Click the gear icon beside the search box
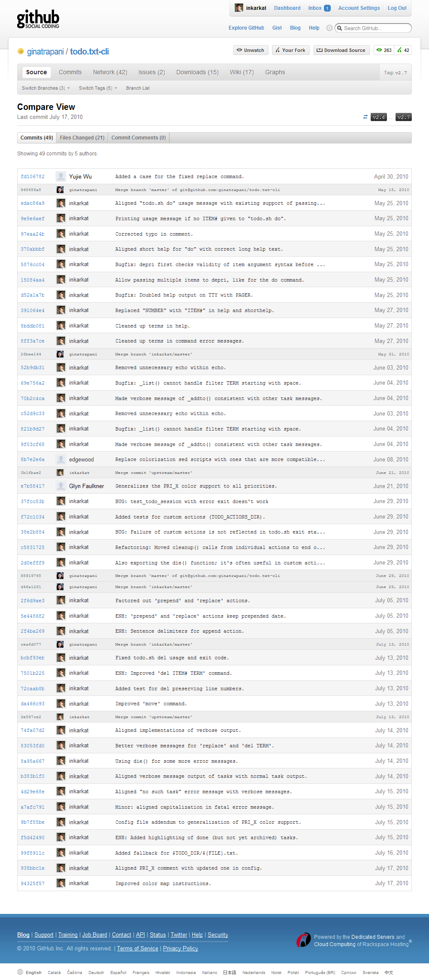Screen dimensions: 429x980 click(x=329, y=28)
